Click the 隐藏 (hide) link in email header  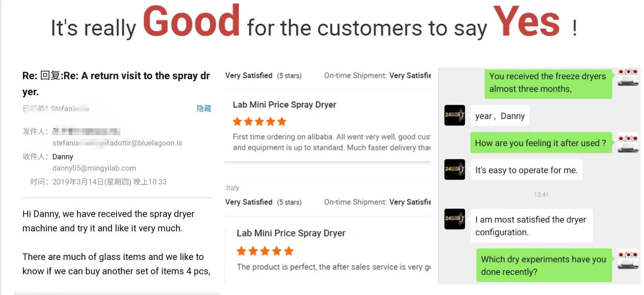[204, 108]
